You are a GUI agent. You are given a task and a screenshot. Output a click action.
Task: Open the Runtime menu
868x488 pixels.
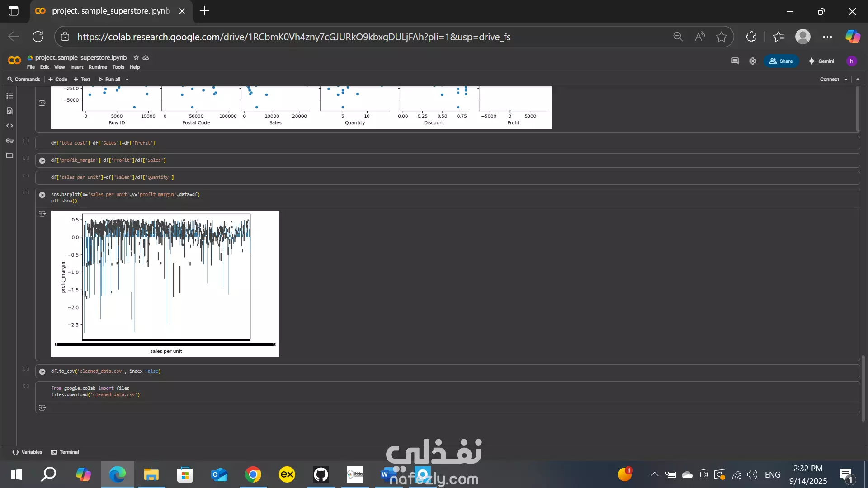pyautogui.click(x=98, y=67)
